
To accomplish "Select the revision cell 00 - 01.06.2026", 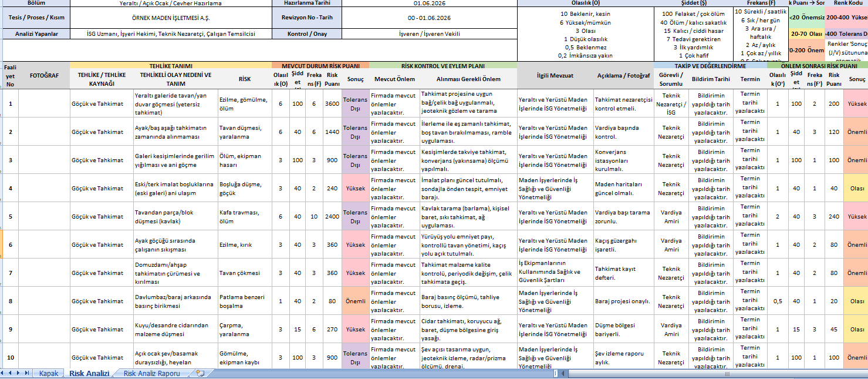I will pos(429,17).
